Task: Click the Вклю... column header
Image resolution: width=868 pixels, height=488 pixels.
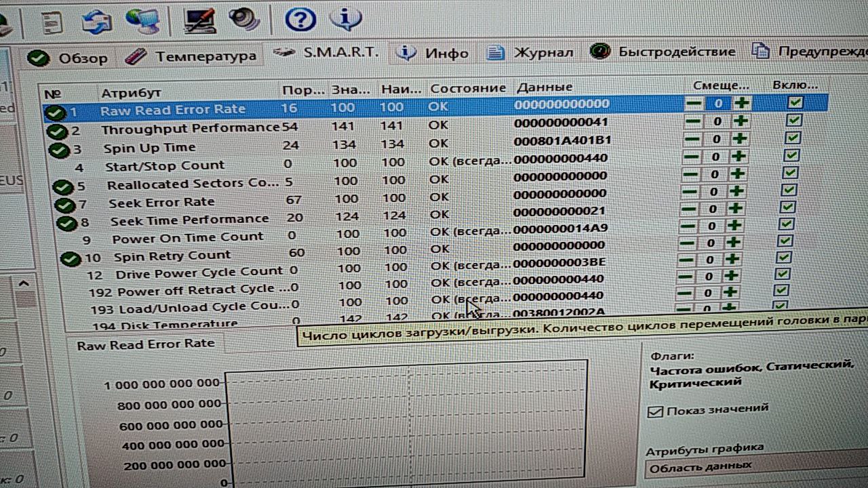Action: click(x=795, y=85)
